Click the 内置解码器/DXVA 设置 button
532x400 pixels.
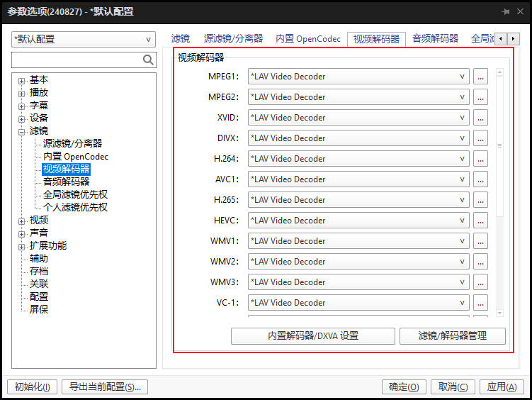[313, 336]
